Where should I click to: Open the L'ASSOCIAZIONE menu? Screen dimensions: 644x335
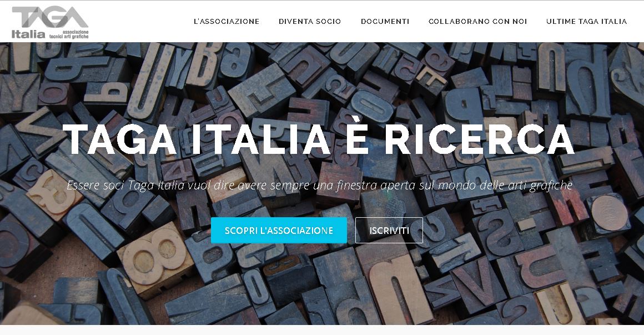pyautogui.click(x=227, y=21)
